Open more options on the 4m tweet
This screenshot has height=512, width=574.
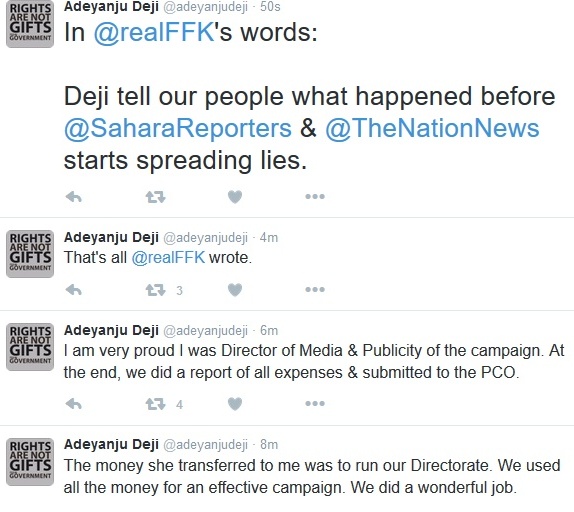click(315, 289)
